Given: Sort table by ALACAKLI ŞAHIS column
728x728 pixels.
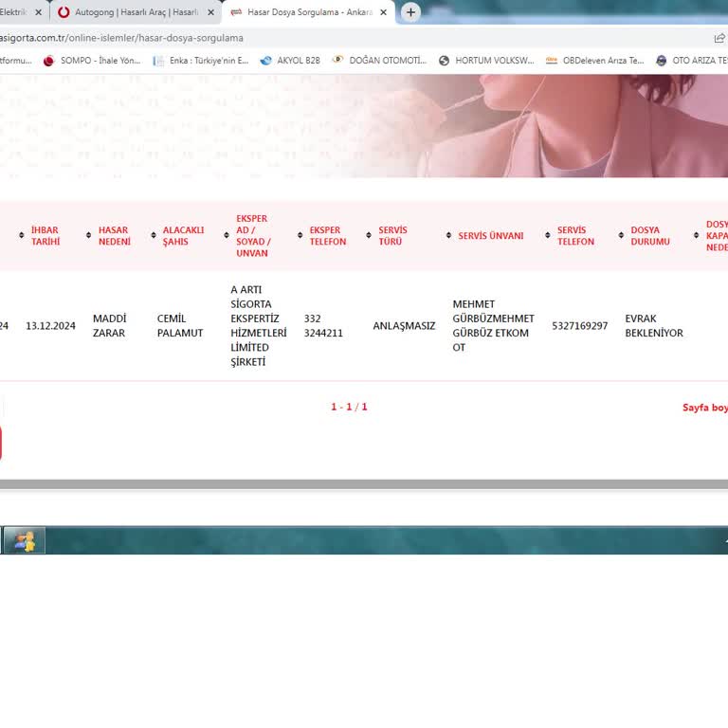Looking at the screenshot, I should [183, 236].
